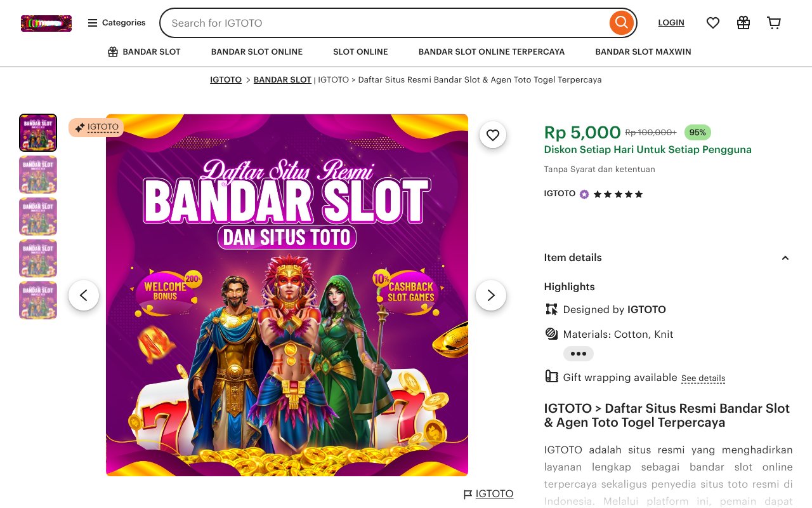The image size is (812, 508).
Task: Select SLOT ONLINE from the navigation bar
Action: click(360, 52)
